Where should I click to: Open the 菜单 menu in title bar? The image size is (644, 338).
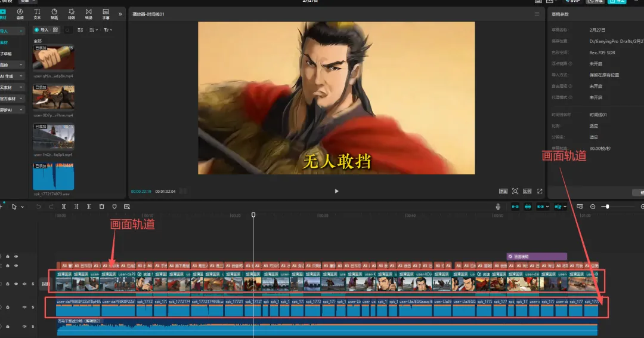(27, 1)
